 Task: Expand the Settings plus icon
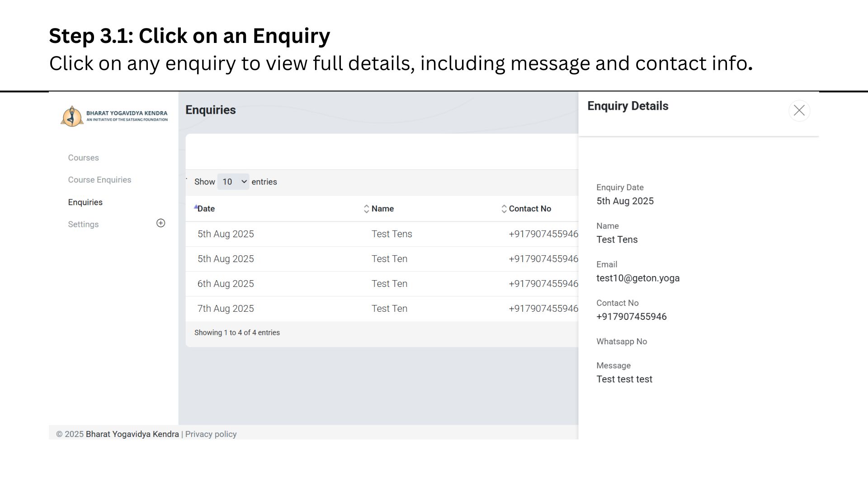pyautogui.click(x=160, y=223)
